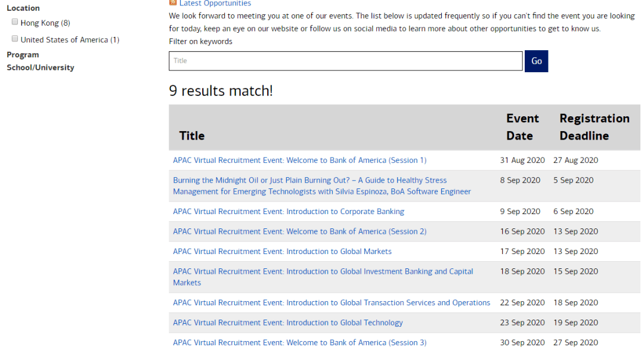Click the "9 results match!" heading
644x356 pixels.
tap(221, 91)
